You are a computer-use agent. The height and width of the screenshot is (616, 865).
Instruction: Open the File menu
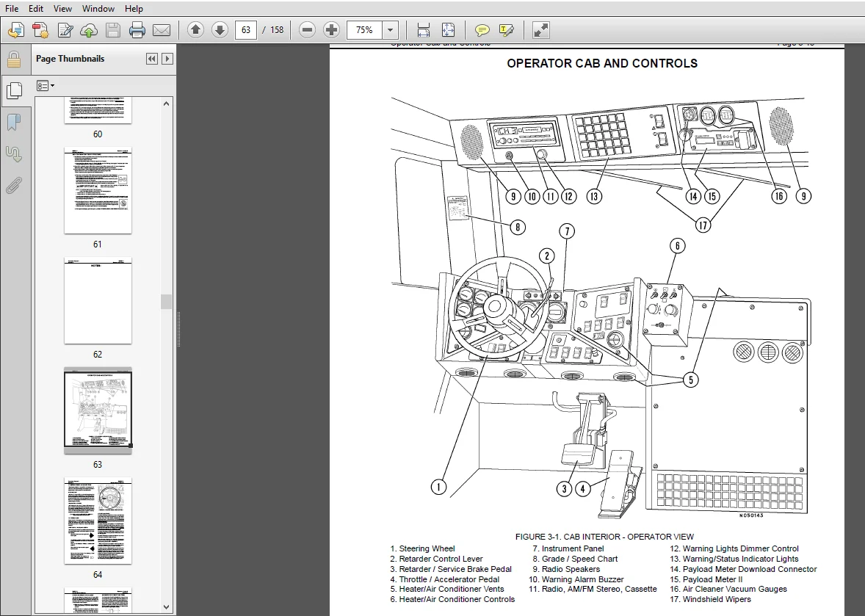tap(12, 9)
